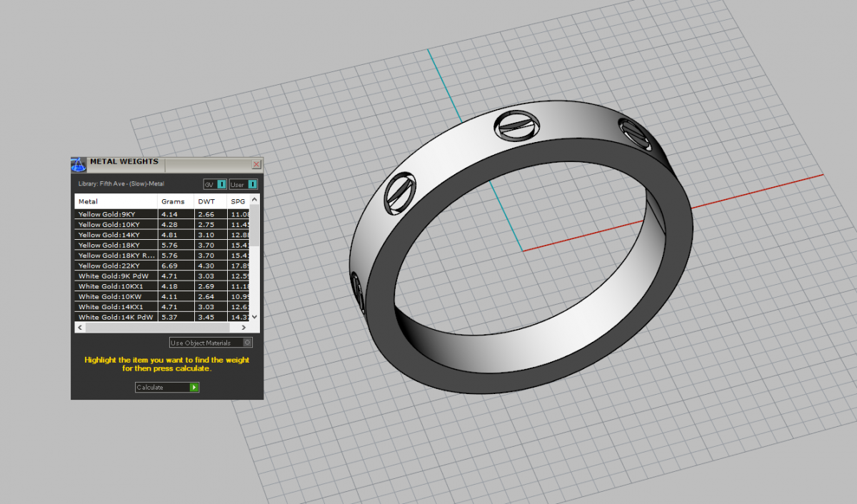Image resolution: width=857 pixels, height=504 pixels.
Task: Click the green Calculate arrow icon
Action: 194,387
